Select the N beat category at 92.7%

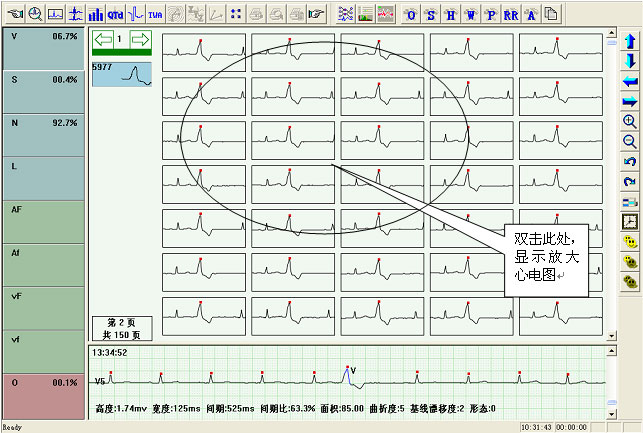point(43,135)
